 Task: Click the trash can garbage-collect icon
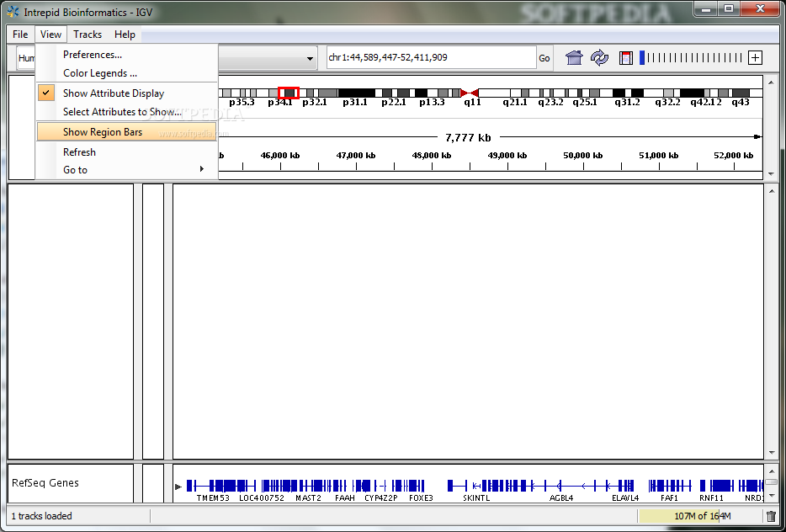(771, 516)
